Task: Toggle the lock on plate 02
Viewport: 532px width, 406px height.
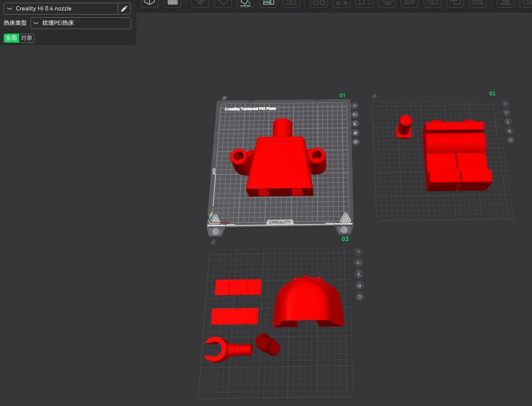Action: [509, 131]
